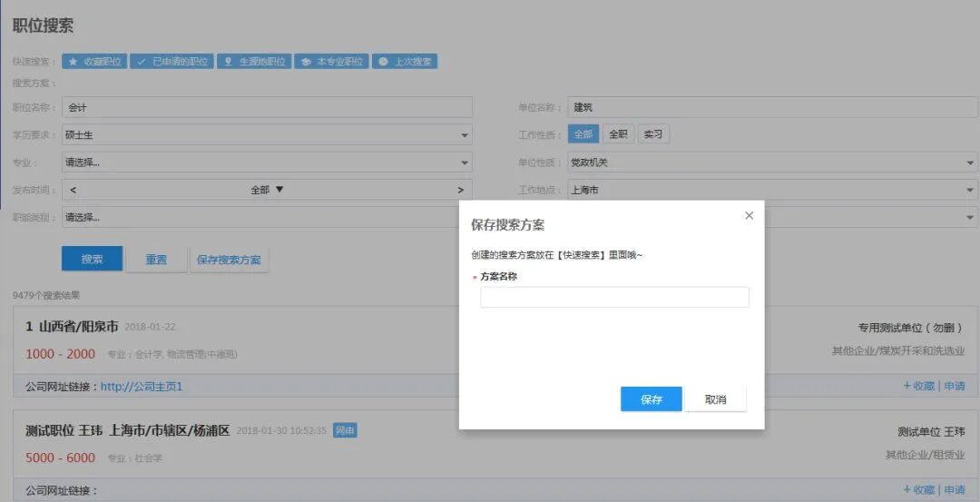Select 全职 in 工作性质
This screenshot has height=502, width=980.
[x=618, y=133]
